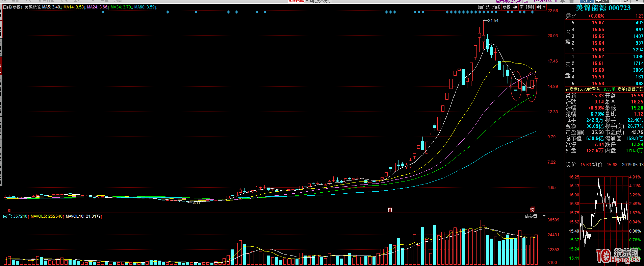The height and width of the screenshot is (266, 644).
Task: Click the X100 volume scale label
Action: (552, 263)
